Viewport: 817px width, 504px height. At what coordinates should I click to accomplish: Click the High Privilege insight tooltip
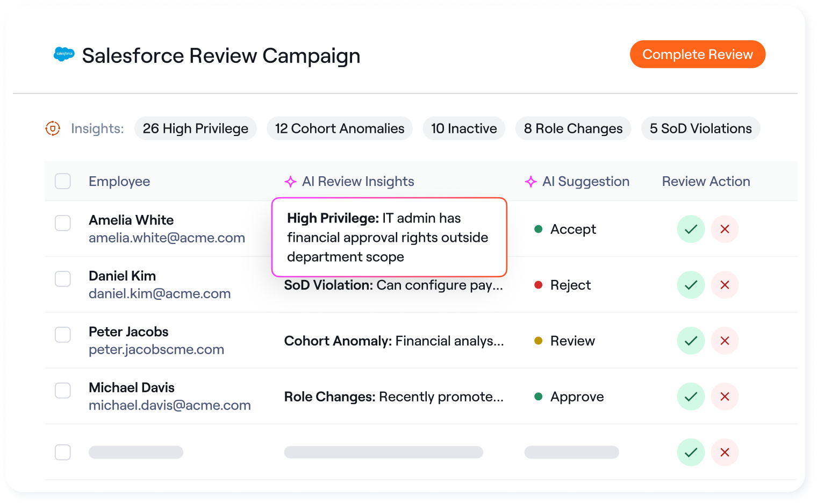[389, 237]
